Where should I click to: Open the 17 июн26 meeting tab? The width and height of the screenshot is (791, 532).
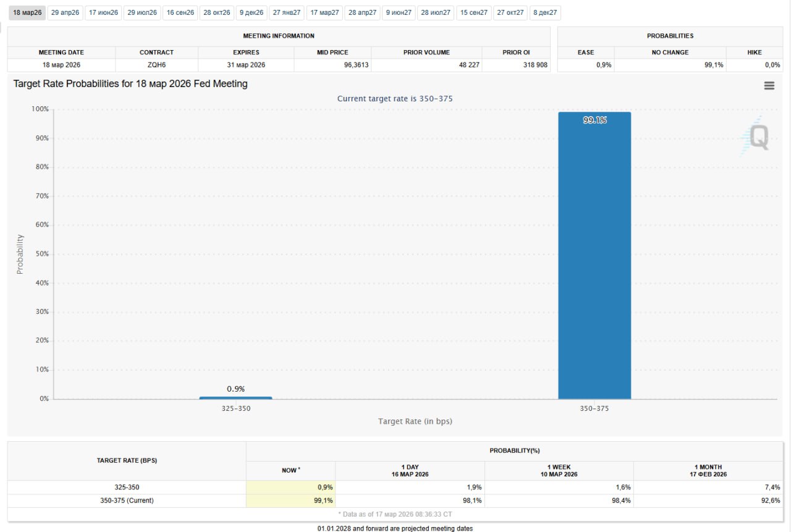click(x=103, y=12)
